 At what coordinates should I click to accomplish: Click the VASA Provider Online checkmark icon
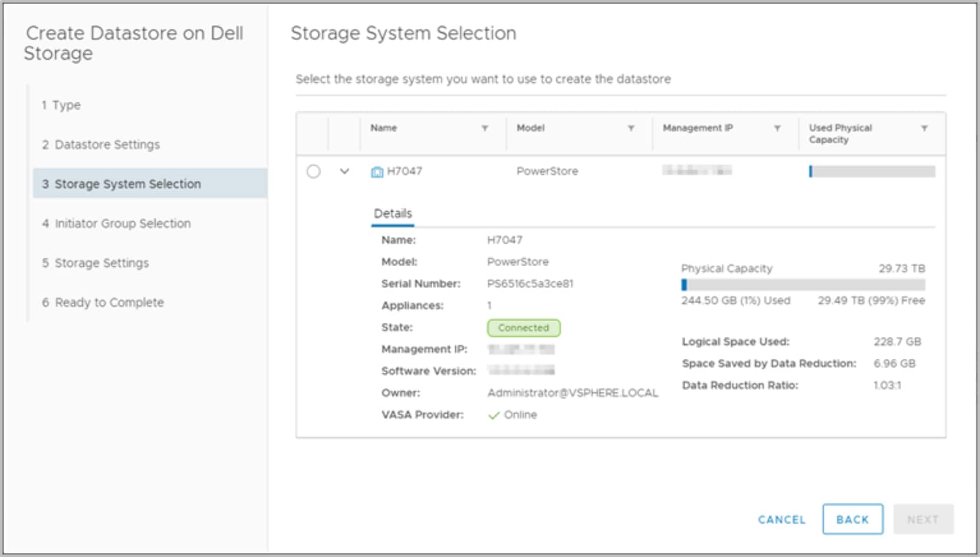pyautogui.click(x=494, y=415)
